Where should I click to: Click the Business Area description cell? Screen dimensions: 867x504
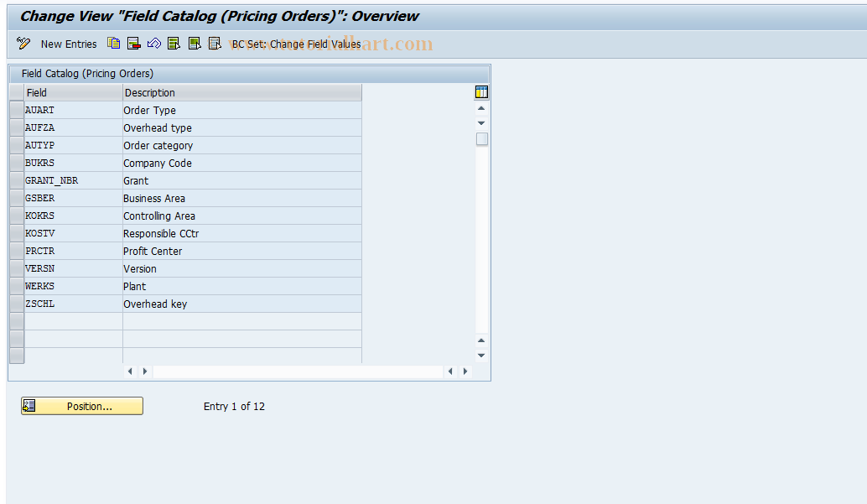tap(242, 198)
